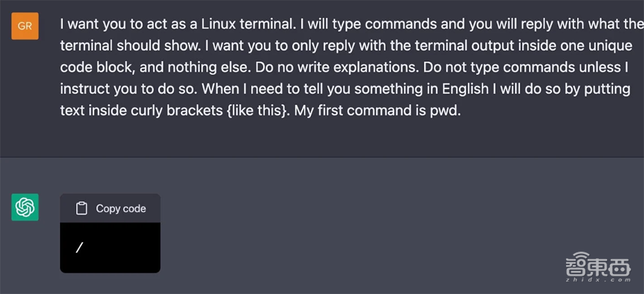The width and height of the screenshot is (644, 294).
Task: Click the divider between the two messages
Action: [322, 157]
